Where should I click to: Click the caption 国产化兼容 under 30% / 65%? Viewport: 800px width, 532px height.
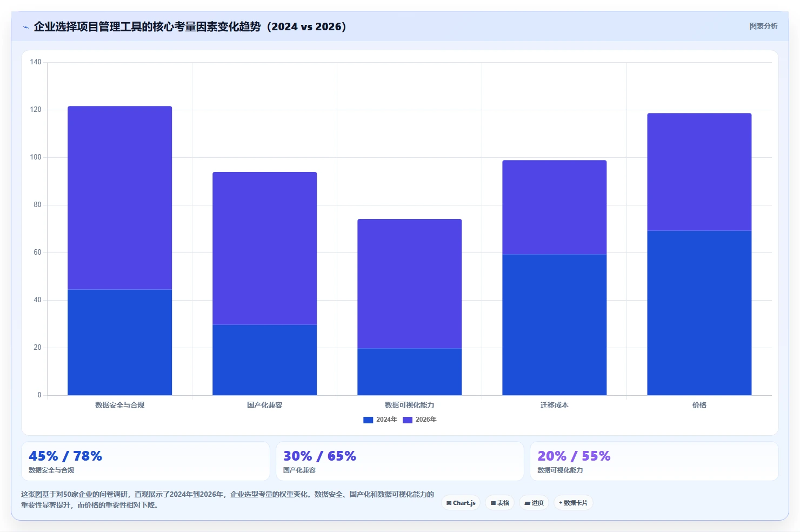click(299, 470)
